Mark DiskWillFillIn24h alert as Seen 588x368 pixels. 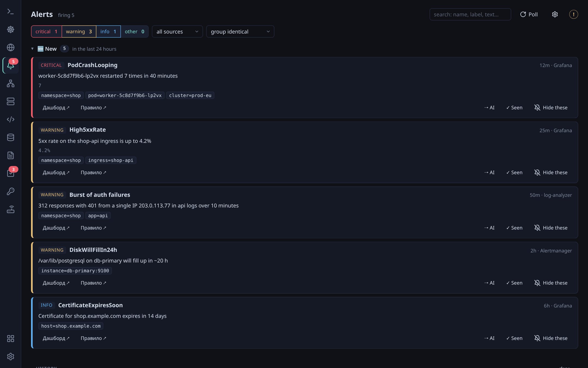[514, 283]
